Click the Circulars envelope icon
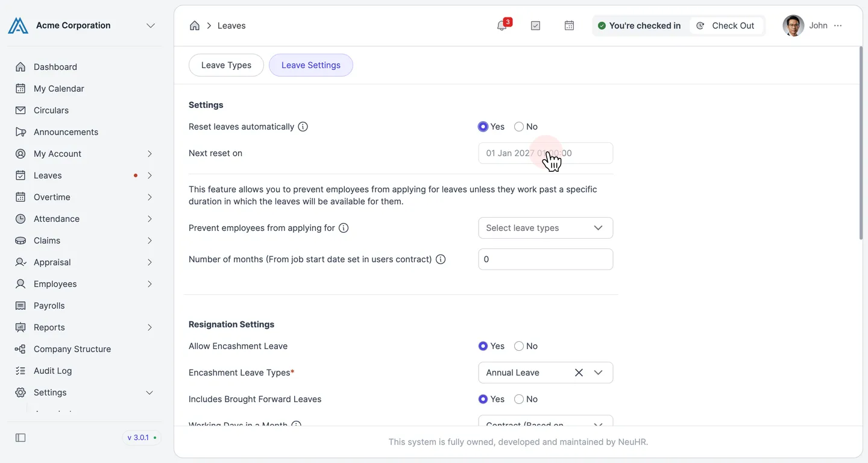Screen dimensions: 868x463 coord(20,110)
